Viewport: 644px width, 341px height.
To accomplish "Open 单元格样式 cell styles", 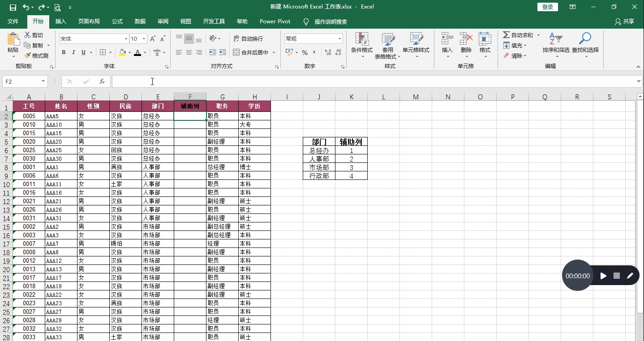I will coord(416,46).
